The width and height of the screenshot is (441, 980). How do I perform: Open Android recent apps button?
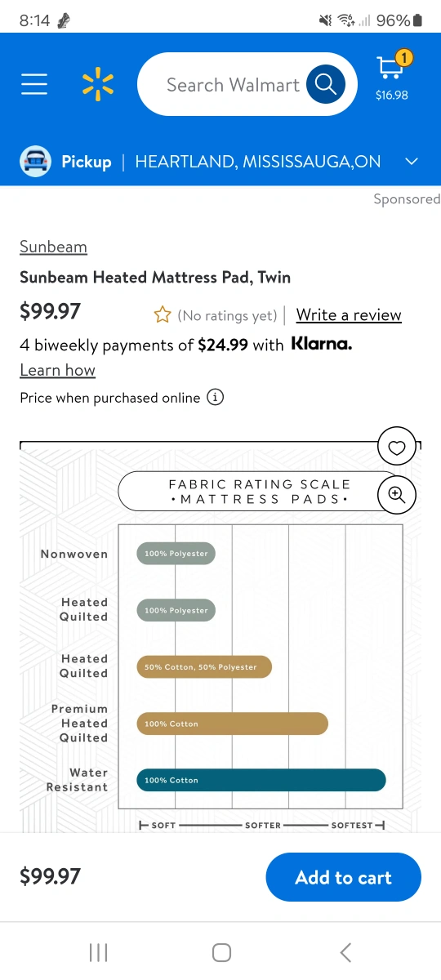pos(98,952)
